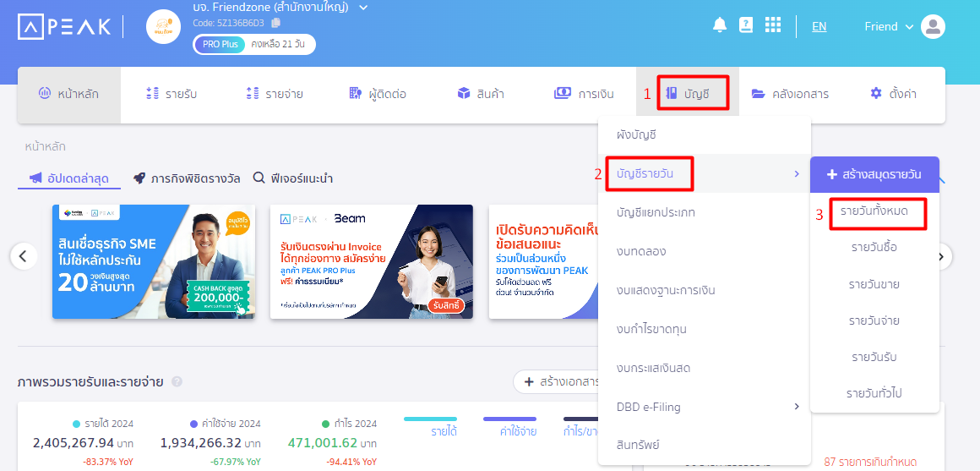Screen dimensions: 980x471
Task: Open สินทรัพย์ menu entry
Action: [x=705, y=446]
